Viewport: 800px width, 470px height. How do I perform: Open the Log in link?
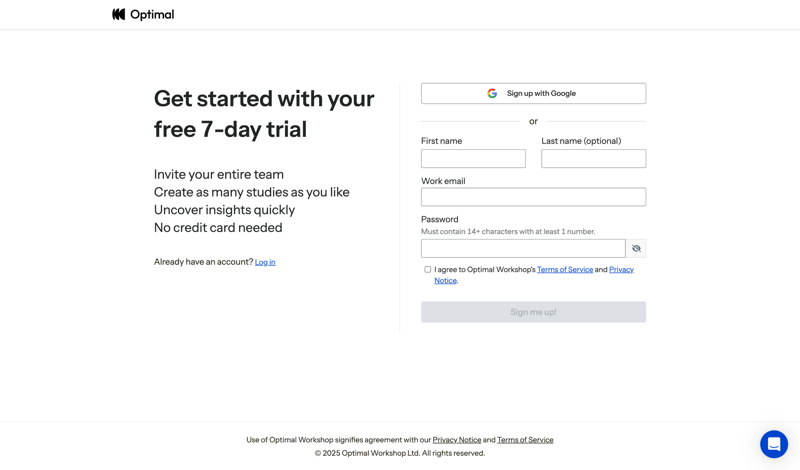point(265,262)
